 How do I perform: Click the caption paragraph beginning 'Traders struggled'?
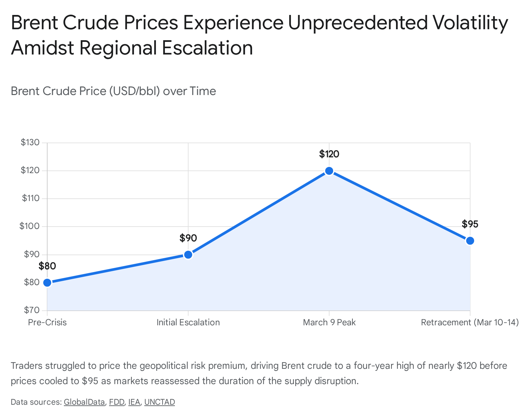pyautogui.click(x=259, y=373)
